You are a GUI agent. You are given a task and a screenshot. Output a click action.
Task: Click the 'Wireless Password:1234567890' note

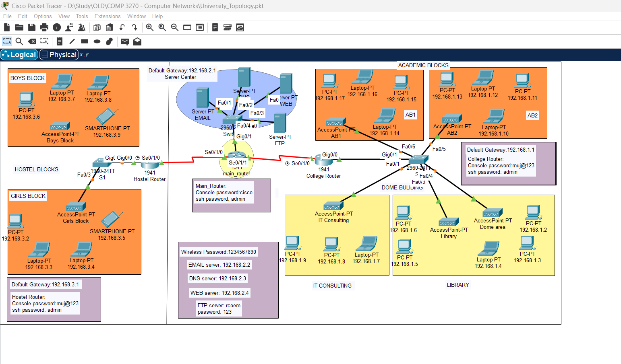tap(219, 252)
